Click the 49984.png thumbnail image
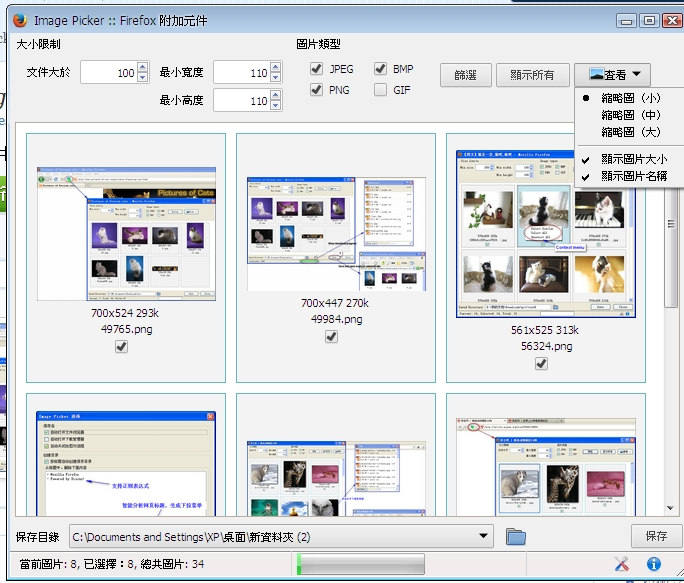The height and width of the screenshot is (583, 684). 336,233
